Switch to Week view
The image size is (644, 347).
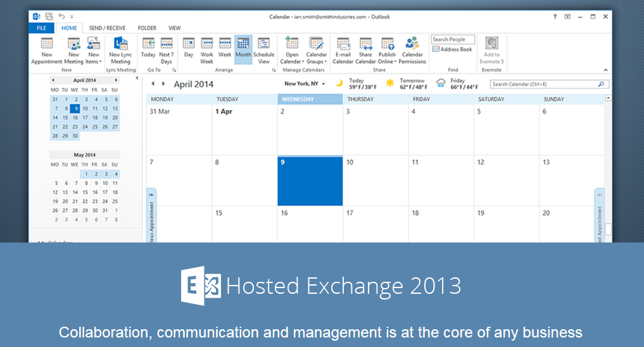click(x=225, y=47)
